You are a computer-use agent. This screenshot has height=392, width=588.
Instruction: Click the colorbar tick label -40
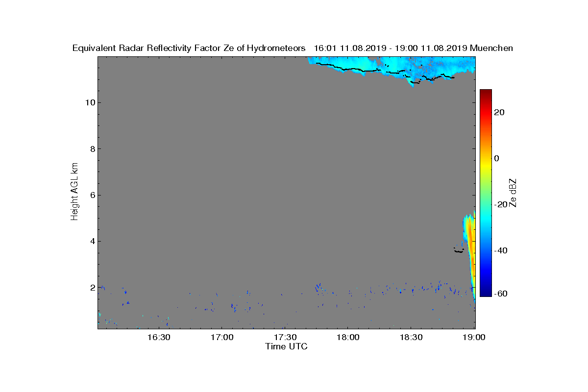[x=500, y=250]
